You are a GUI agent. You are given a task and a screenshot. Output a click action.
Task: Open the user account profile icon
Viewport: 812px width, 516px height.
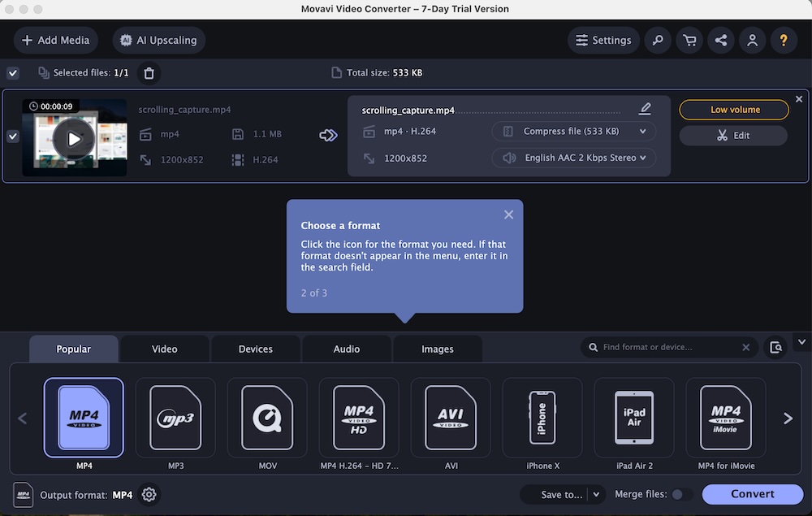point(752,40)
